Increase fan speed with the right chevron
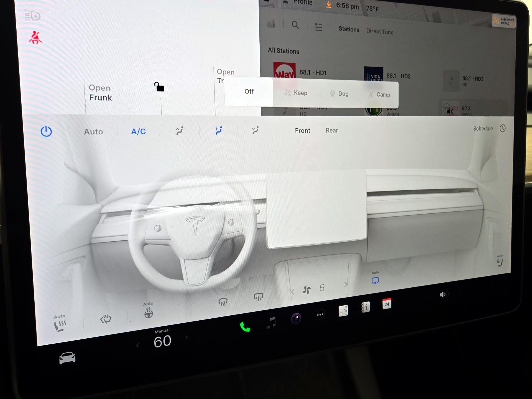This screenshot has width=532, height=399. (345, 285)
